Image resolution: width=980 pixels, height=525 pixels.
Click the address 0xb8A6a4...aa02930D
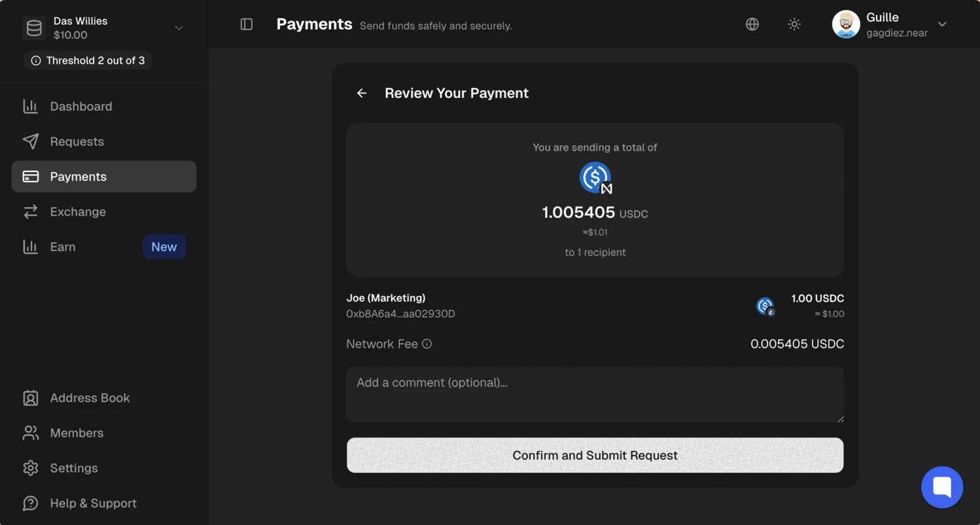pos(401,314)
